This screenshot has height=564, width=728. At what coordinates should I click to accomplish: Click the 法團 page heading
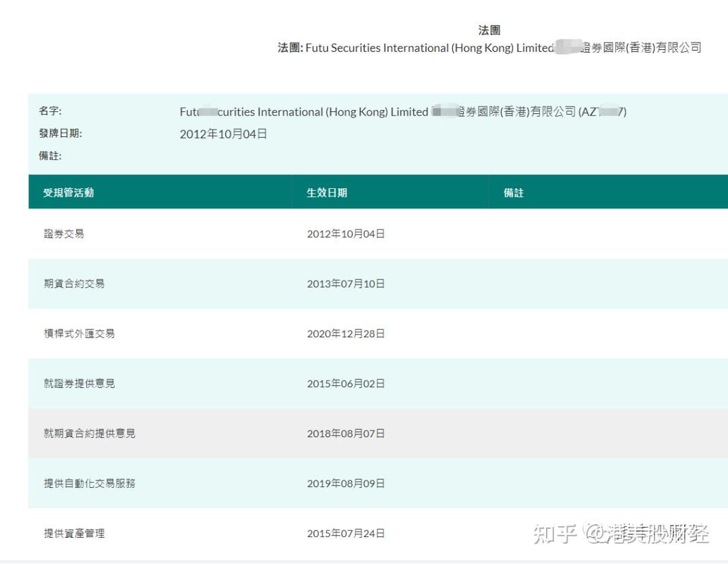[x=489, y=30]
